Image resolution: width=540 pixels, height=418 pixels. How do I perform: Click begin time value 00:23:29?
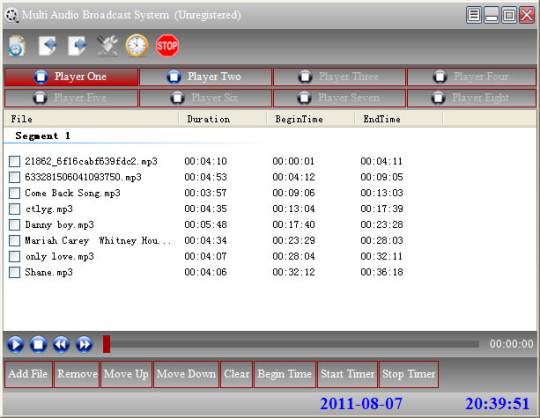pos(294,240)
